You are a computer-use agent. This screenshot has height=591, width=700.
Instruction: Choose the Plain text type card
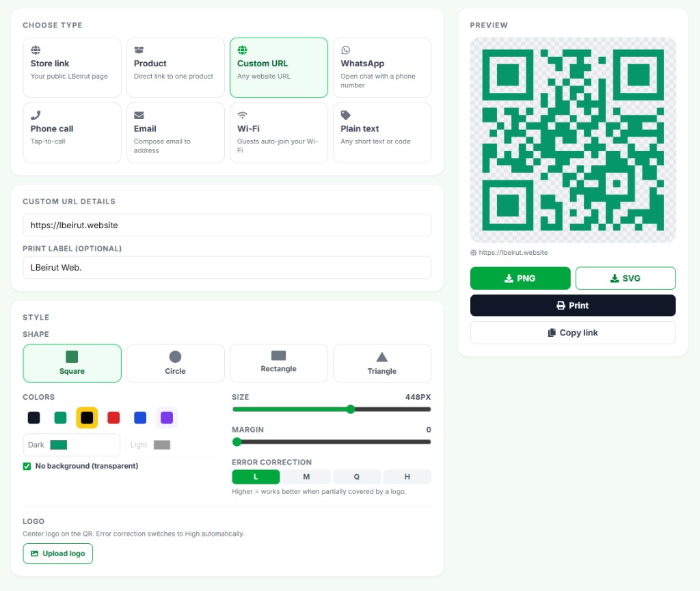coord(382,133)
